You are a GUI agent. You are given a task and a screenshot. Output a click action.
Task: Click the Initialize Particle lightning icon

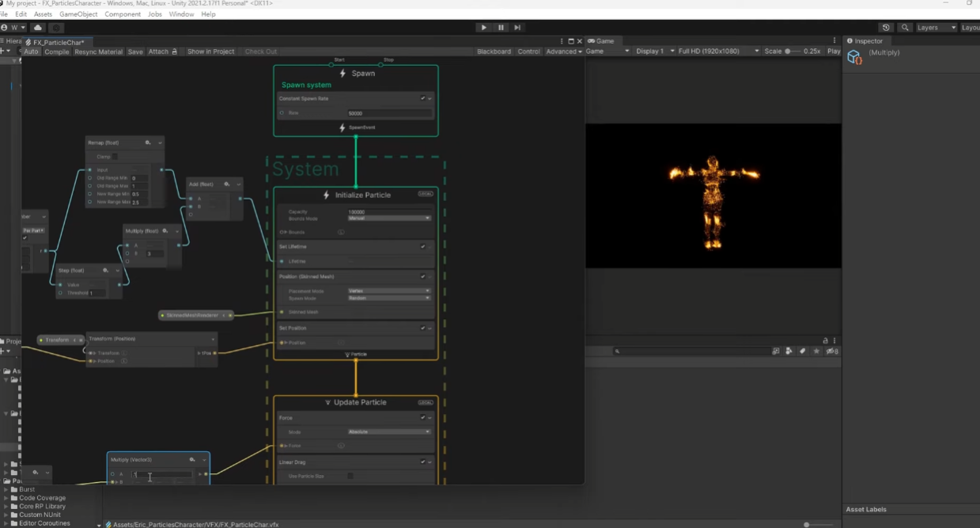pyautogui.click(x=325, y=195)
